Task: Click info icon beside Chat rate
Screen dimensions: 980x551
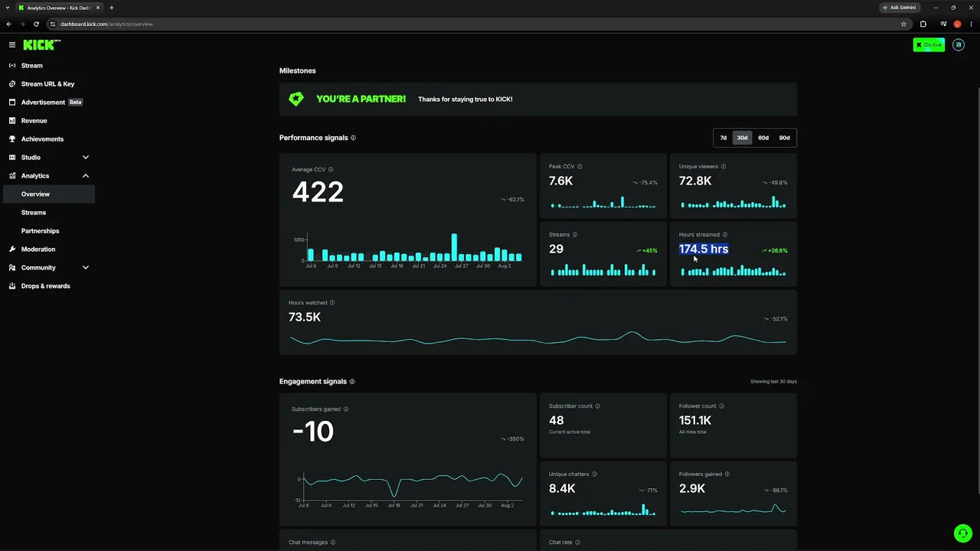Action: 577,543
